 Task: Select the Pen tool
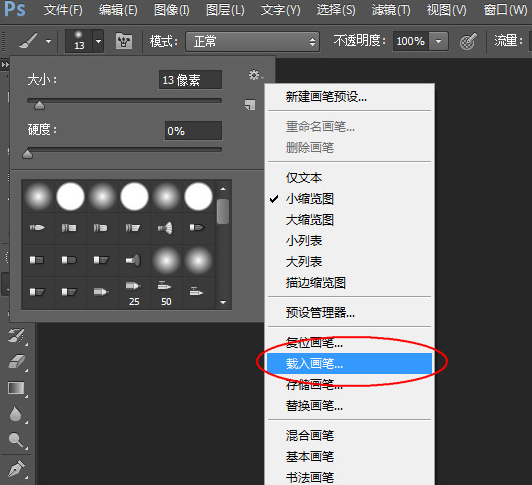pos(16,469)
